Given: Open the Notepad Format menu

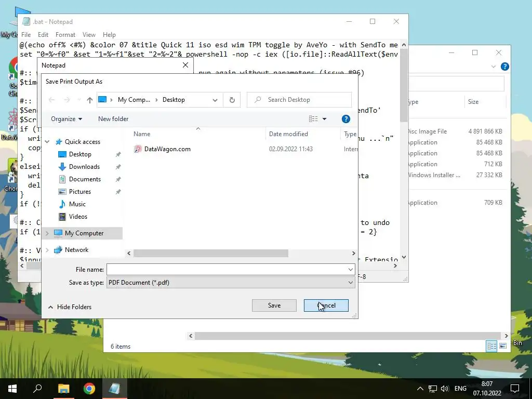Looking at the screenshot, I should click(65, 35).
